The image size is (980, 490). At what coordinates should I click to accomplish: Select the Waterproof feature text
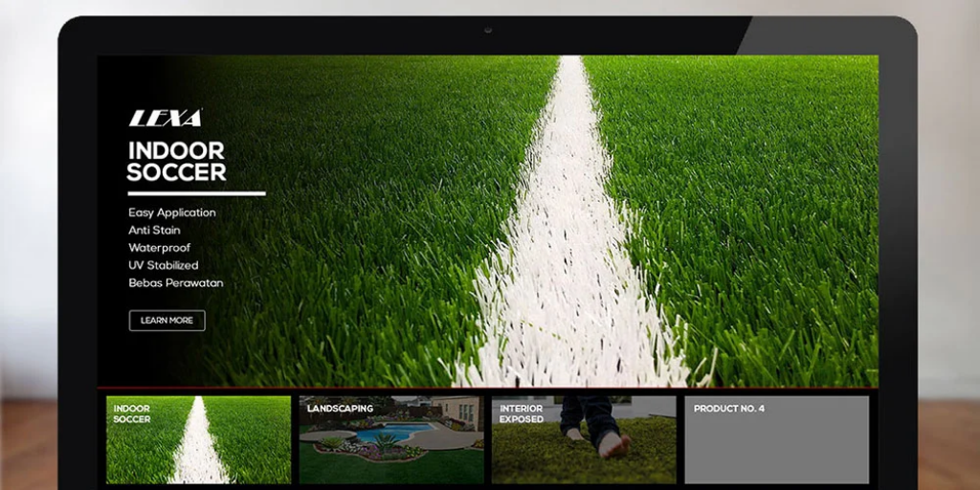159,248
